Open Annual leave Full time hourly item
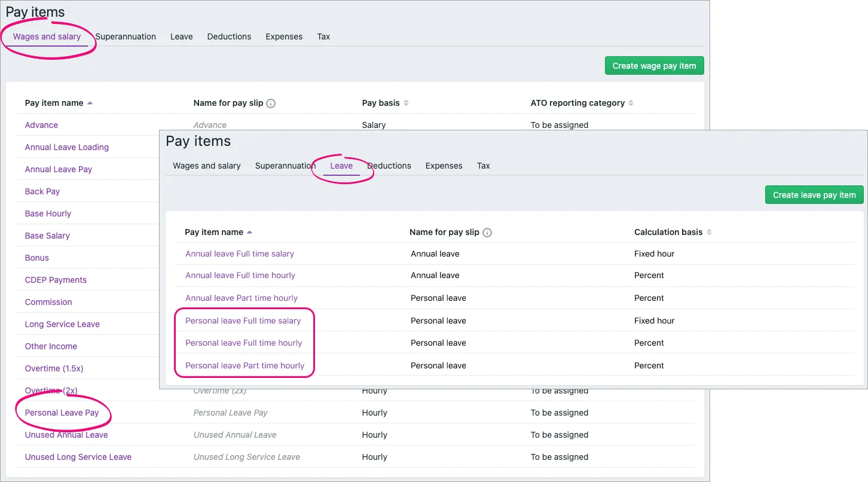This screenshot has height=482, width=868. [x=240, y=276]
